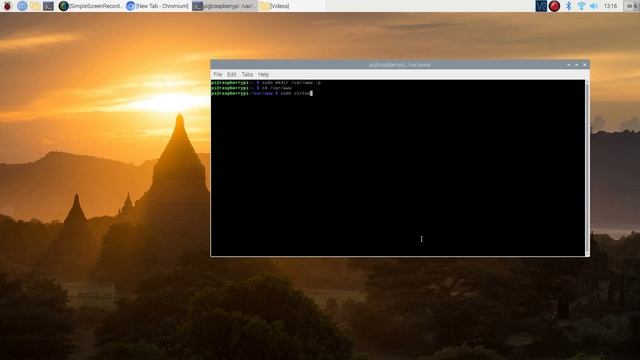This screenshot has height=360, width=640.
Task: Click the terminal vertical scrollbar
Action: (587, 167)
